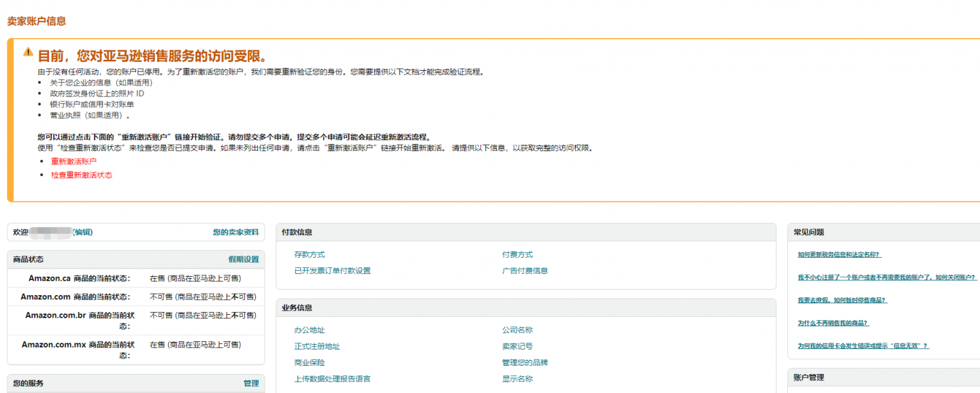The image size is (980, 393).
Task: Open 上传数据处理报告语言 link
Action: click(332, 379)
